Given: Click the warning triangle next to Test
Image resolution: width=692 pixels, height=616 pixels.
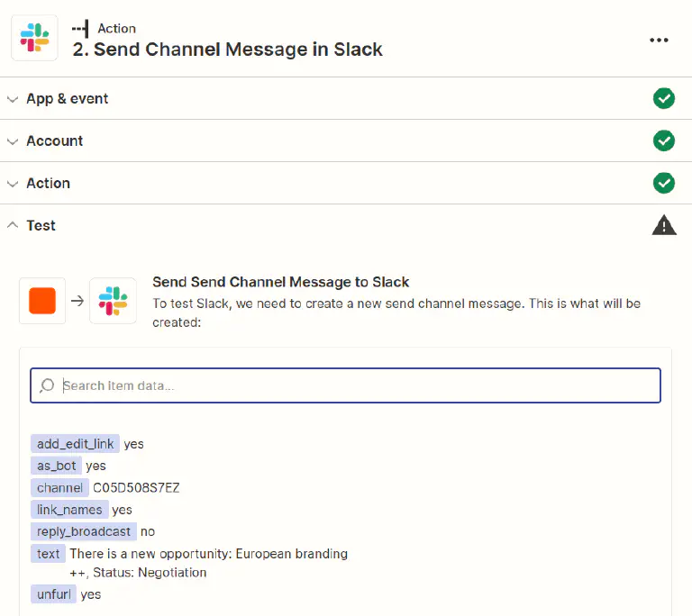Looking at the screenshot, I should (x=664, y=225).
